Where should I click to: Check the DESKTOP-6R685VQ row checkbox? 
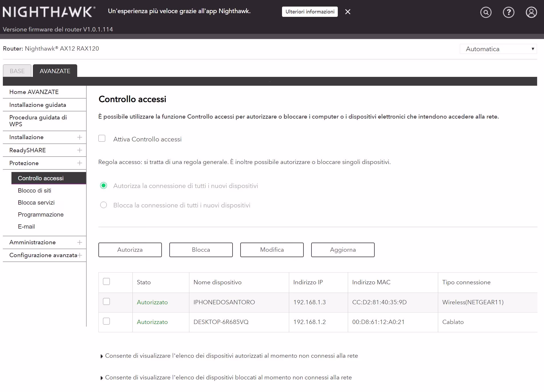coord(106,321)
